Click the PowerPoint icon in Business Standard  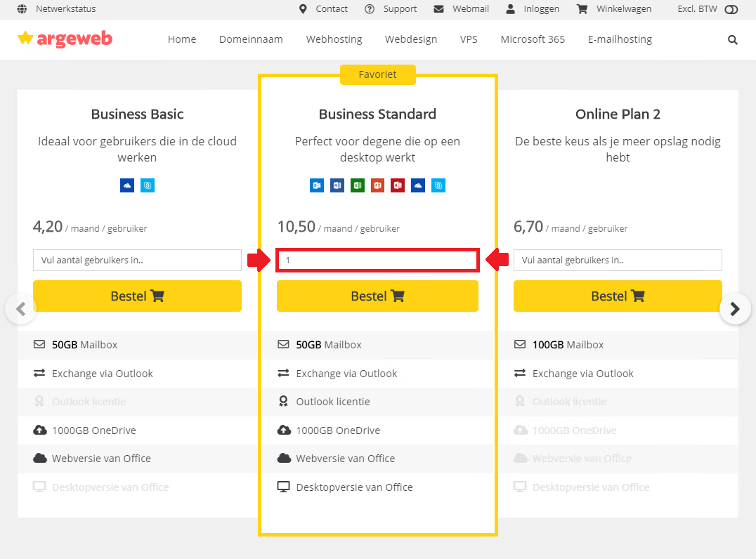click(x=377, y=185)
